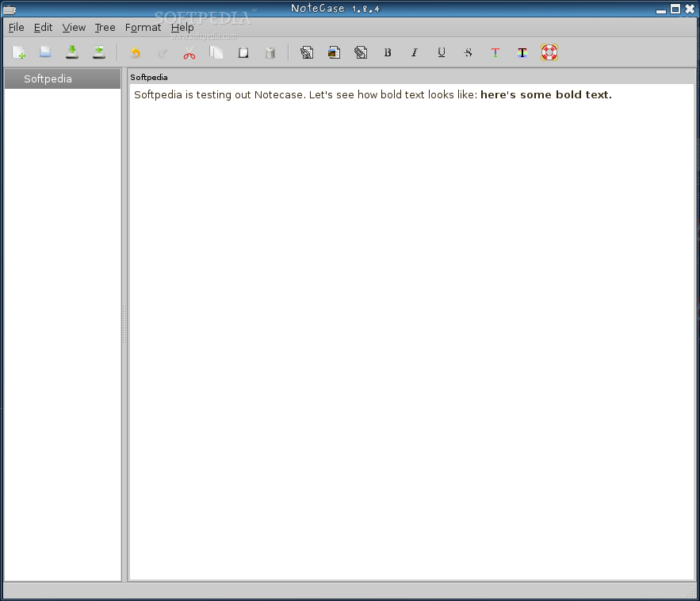Toggle bold formatting
This screenshot has width=700, height=601.
[388, 52]
